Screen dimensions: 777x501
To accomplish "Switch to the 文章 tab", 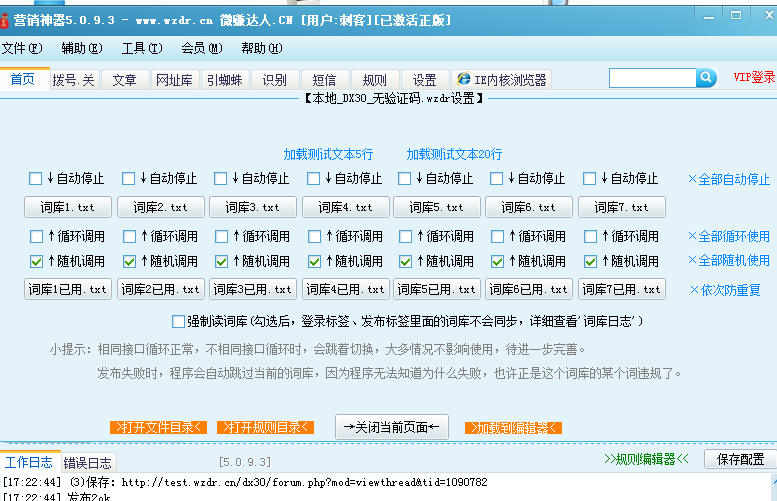I will (x=124, y=80).
